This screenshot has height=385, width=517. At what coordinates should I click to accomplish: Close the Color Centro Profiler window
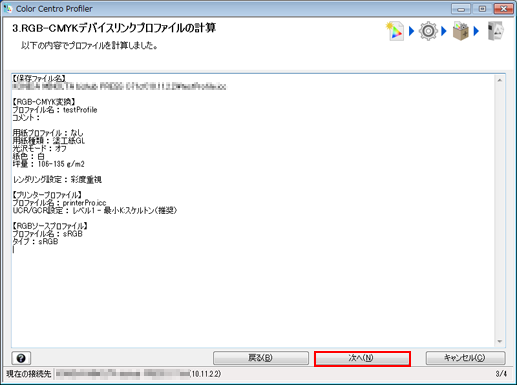[503, 9]
